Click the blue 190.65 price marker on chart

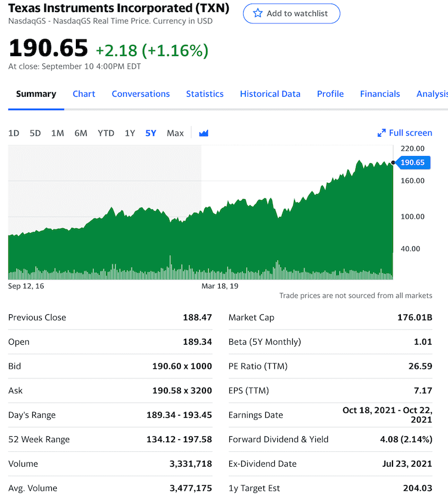point(413,162)
